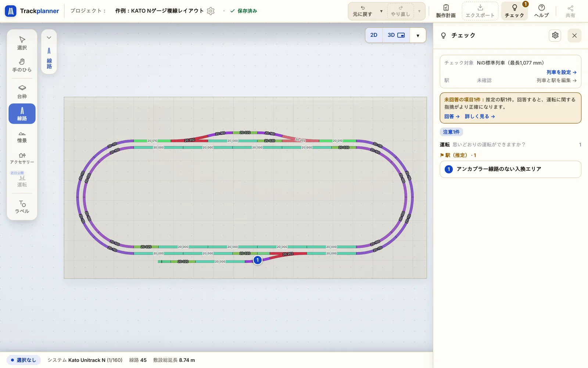Select the ラベル label tool
This screenshot has width=588, height=368.
(x=22, y=207)
